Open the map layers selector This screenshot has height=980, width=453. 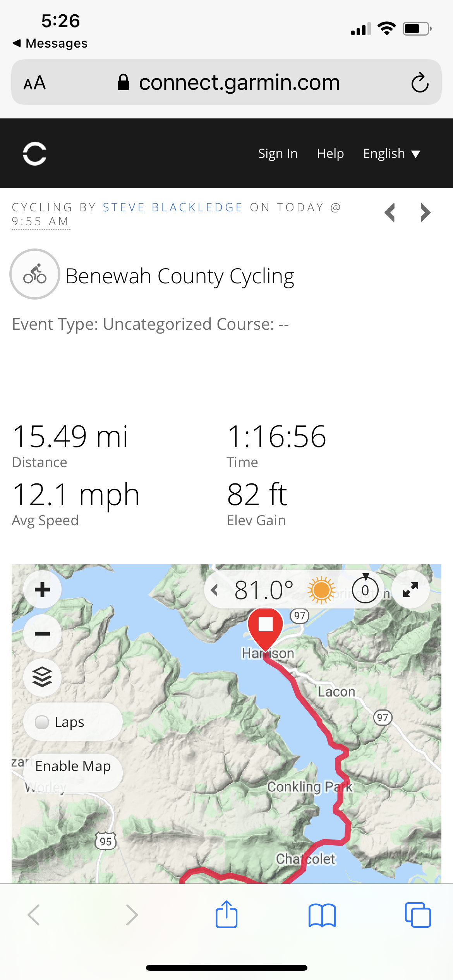click(42, 677)
